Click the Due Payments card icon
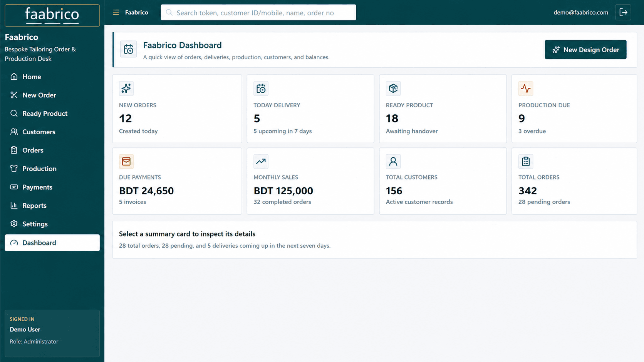Screen dimensions: 644x362 [126, 162]
